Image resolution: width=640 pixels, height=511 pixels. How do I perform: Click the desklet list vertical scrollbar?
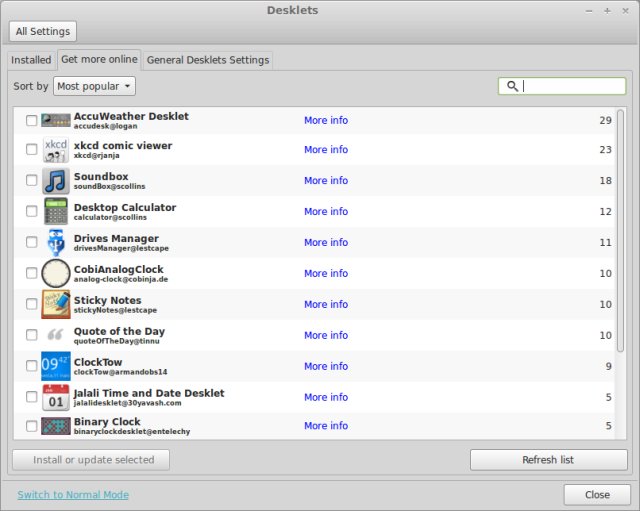pyautogui.click(x=620, y=230)
